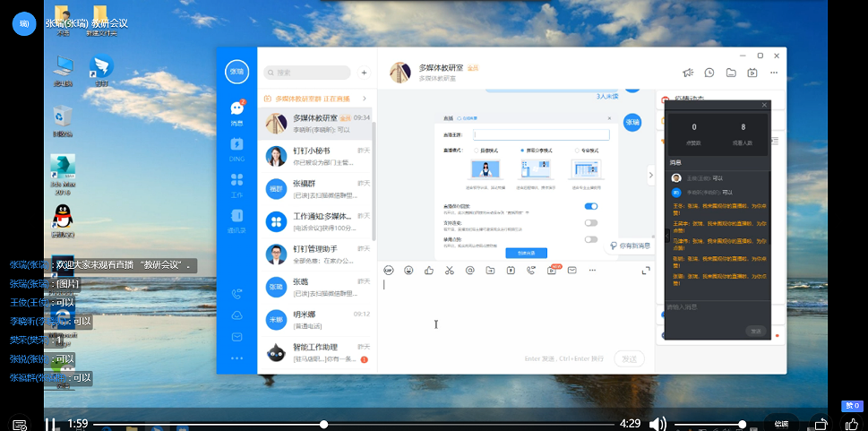Click the live playback icon in chat header
The height and width of the screenshot is (431, 868).
[x=752, y=73]
